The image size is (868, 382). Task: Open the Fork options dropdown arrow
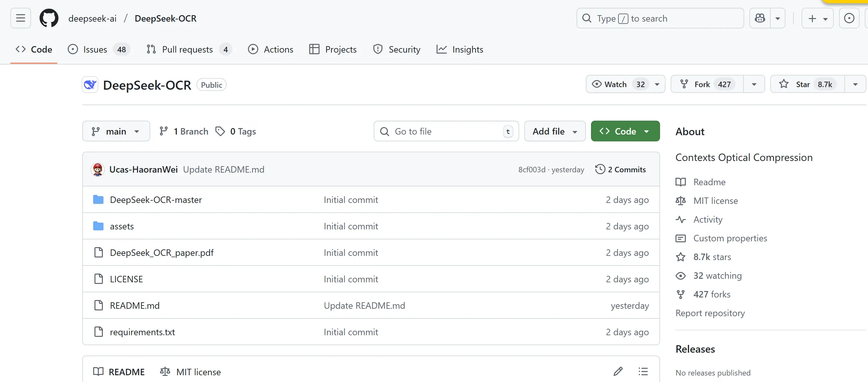point(754,84)
